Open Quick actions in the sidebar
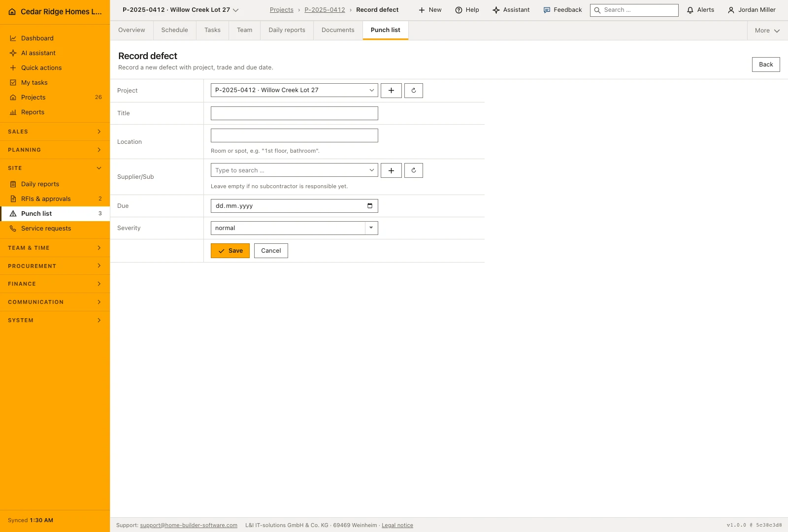 [55, 68]
